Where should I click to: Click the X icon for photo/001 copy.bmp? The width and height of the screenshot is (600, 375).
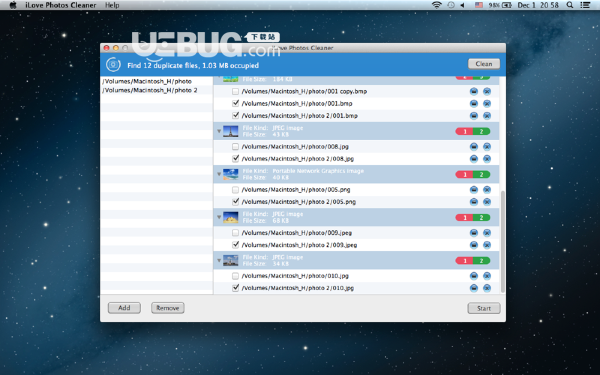click(x=487, y=91)
